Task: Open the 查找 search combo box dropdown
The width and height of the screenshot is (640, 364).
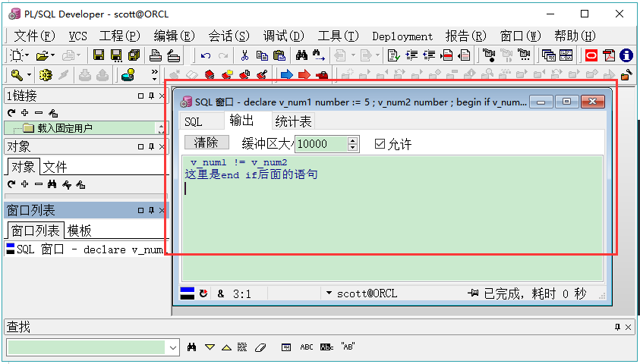Action: 173,347
